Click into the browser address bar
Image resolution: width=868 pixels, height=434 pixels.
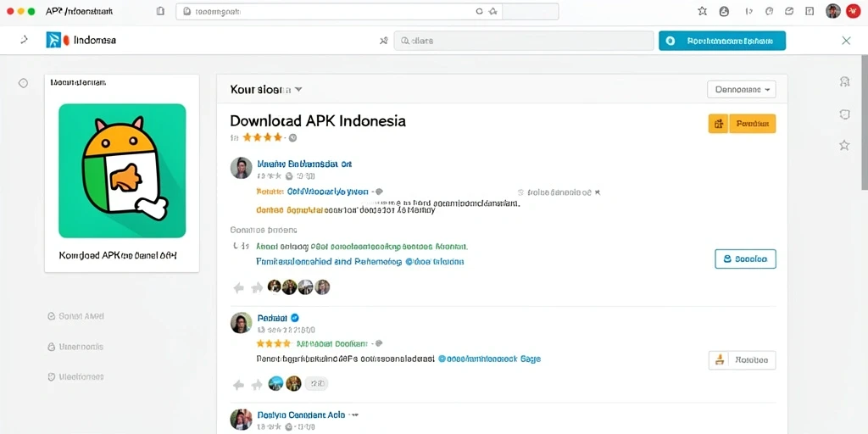click(x=367, y=11)
